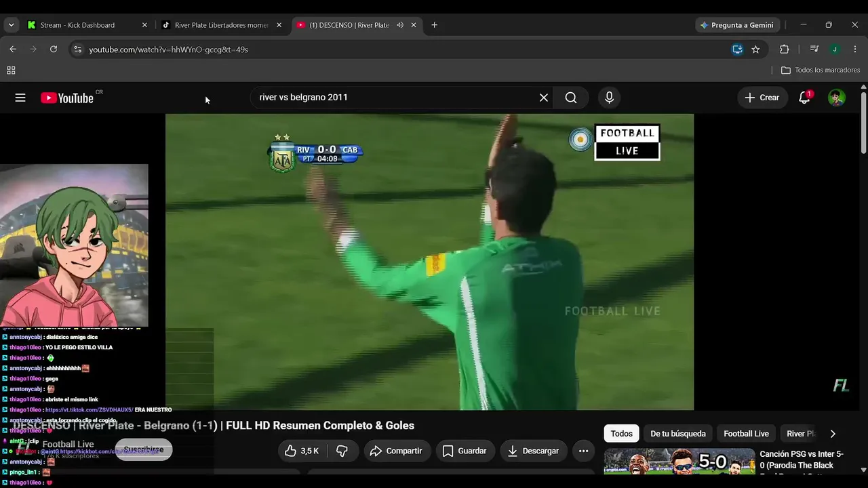This screenshot has height=488, width=868.
Task: Share the video with Compartir
Action: (397, 451)
